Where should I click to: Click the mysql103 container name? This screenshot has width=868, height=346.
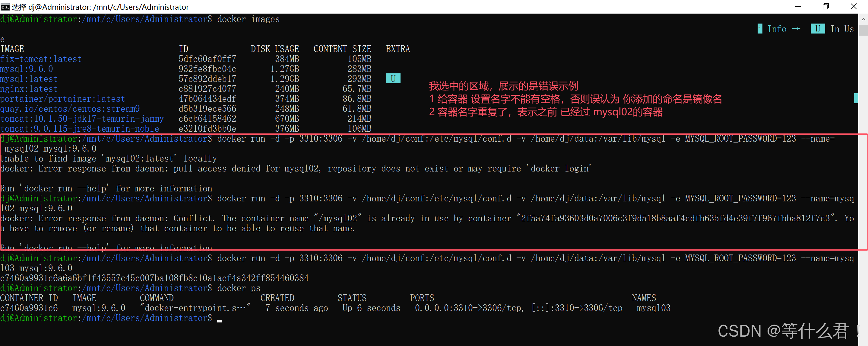click(653, 308)
